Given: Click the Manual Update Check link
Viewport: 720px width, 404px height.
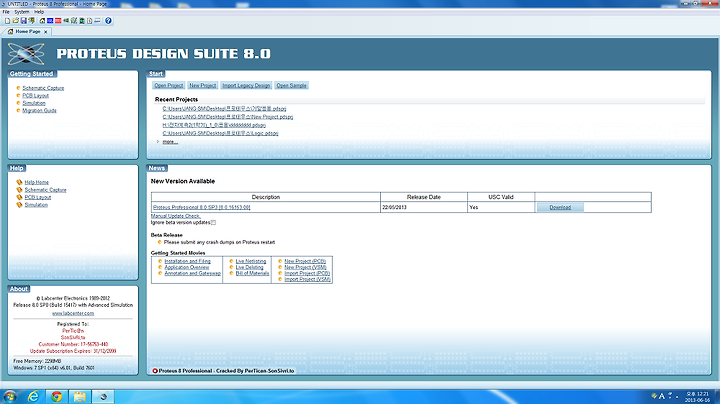Looking at the screenshot, I should tap(175, 216).
